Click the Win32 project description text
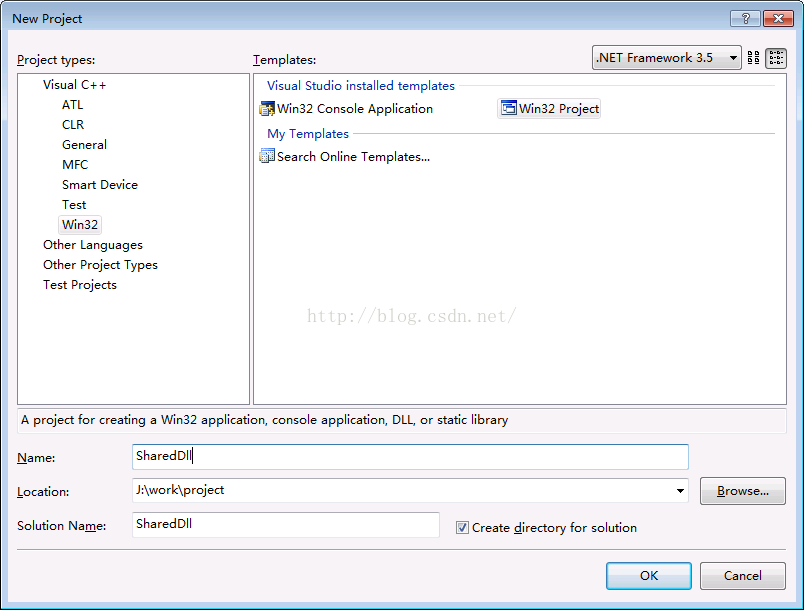The height and width of the screenshot is (610, 804). tap(265, 420)
